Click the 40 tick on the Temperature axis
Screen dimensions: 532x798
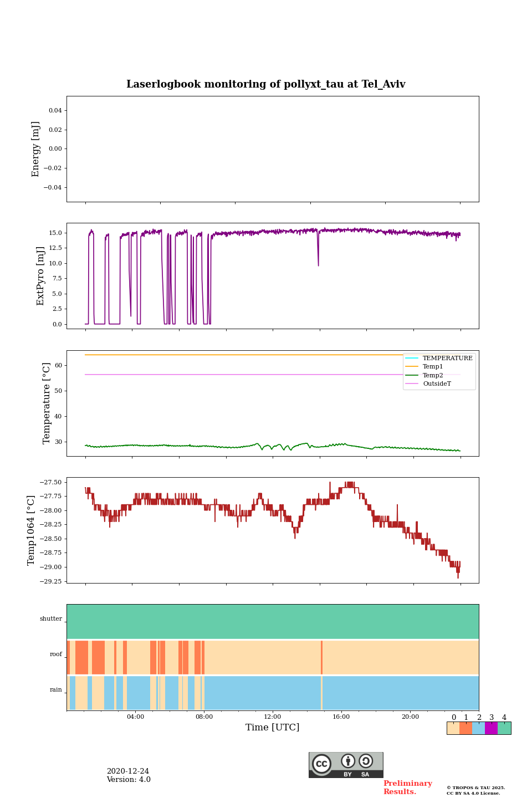tap(59, 416)
